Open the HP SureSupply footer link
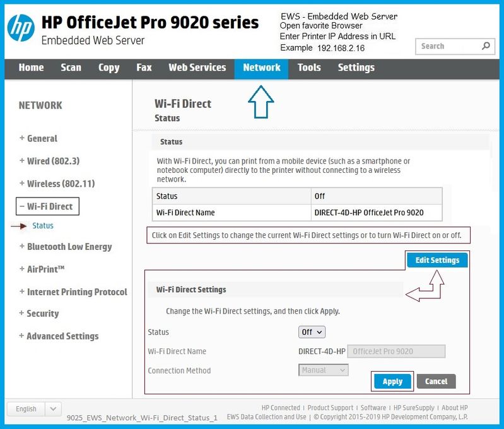 pos(414,408)
